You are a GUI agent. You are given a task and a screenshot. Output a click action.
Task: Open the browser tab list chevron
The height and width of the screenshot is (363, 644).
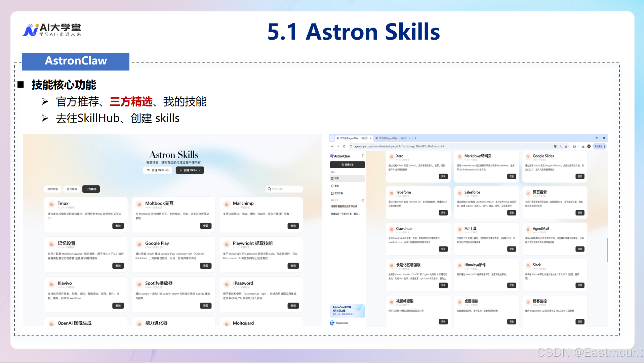[332, 138]
